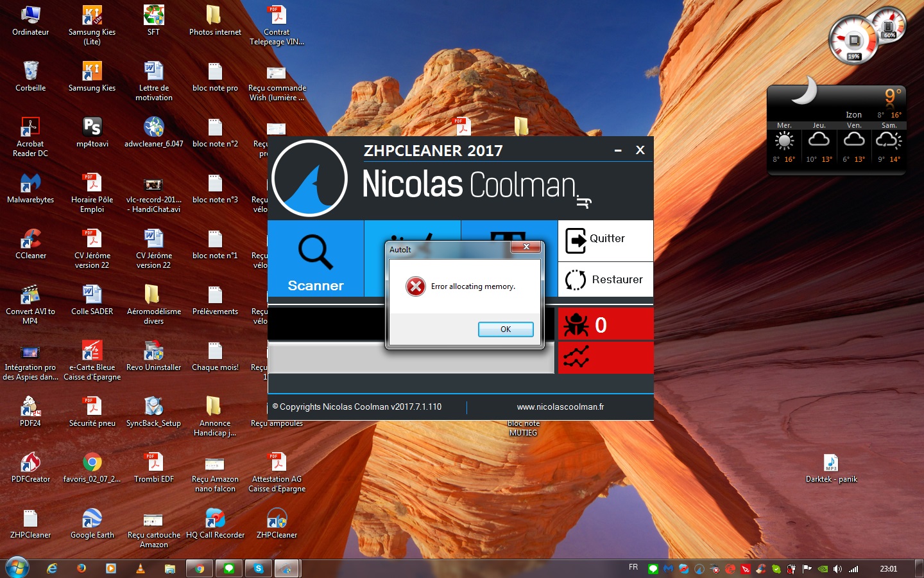
Task: Select the HQ Call Recorder shortcut
Action: pyautogui.click(x=215, y=523)
